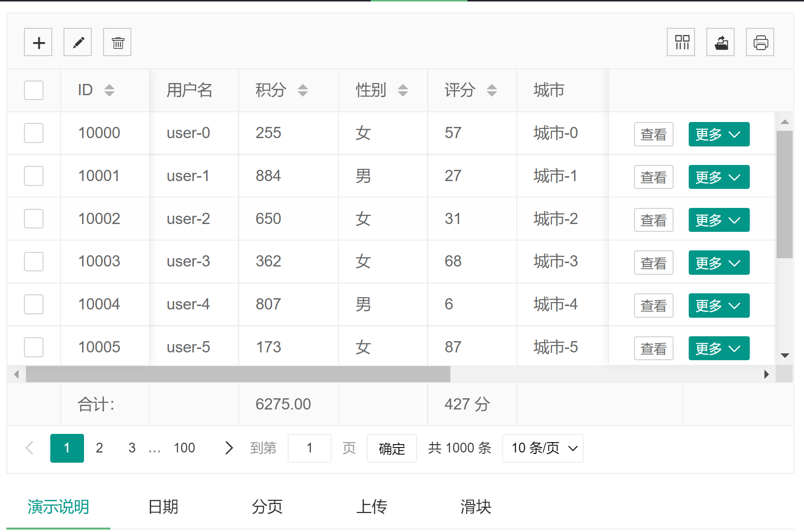The width and height of the screenshot is (804, 532).
Task: Open the 10条/页 page size dropdown
Action: point(542,448)
